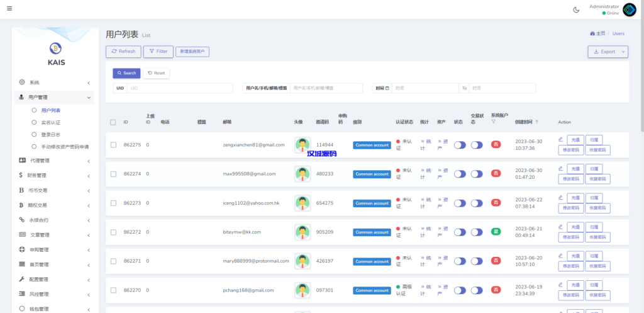
Task: Click the hamburger menu icon at top left
Action: pyautogui.click(x=9, y=9)
